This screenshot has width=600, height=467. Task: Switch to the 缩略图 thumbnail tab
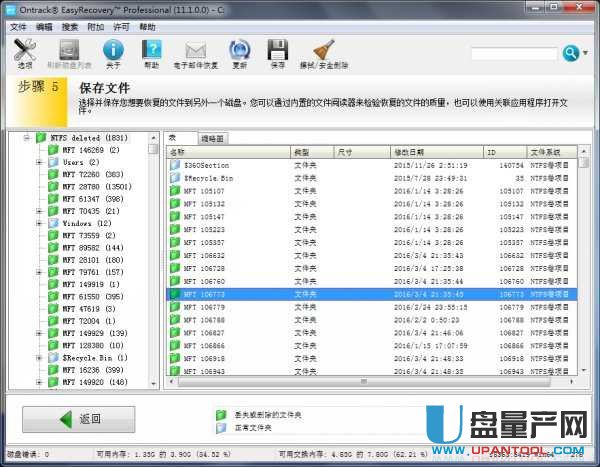(212, 138)
